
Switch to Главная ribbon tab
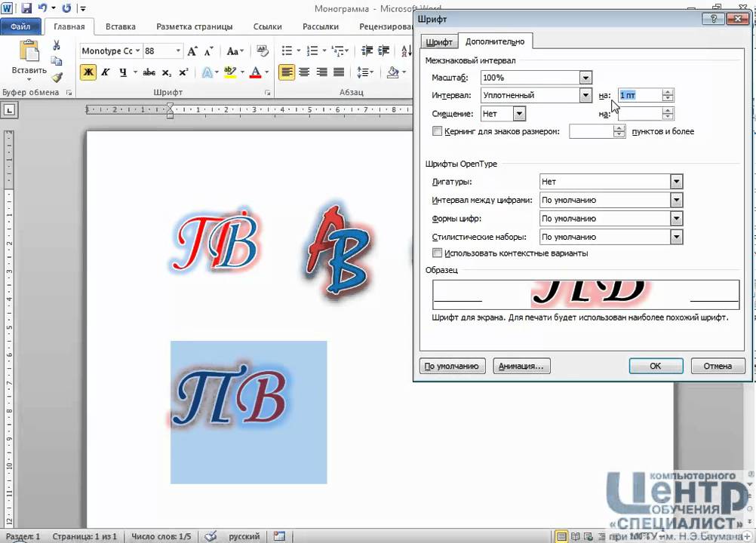tap(69, 26)
